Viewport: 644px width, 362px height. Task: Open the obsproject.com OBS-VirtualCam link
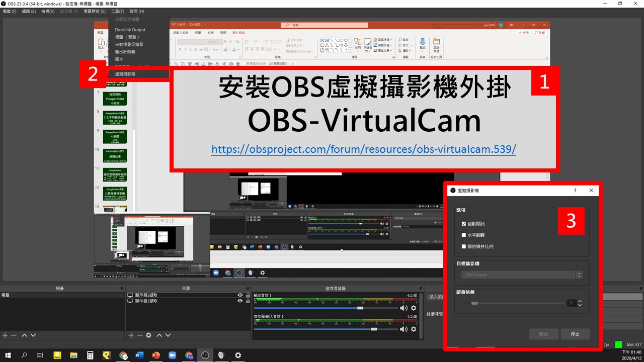[364, 149]
